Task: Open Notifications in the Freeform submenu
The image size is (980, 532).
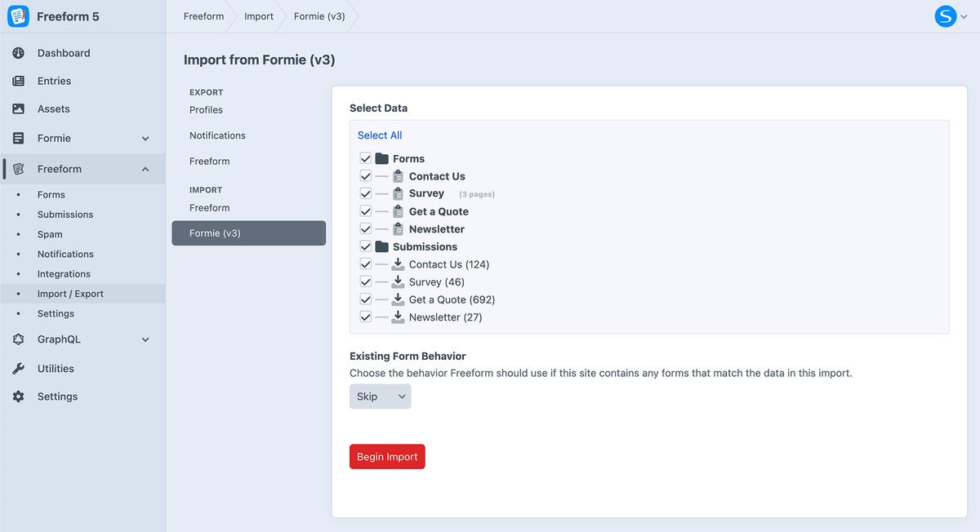Action: coord(65,255)
